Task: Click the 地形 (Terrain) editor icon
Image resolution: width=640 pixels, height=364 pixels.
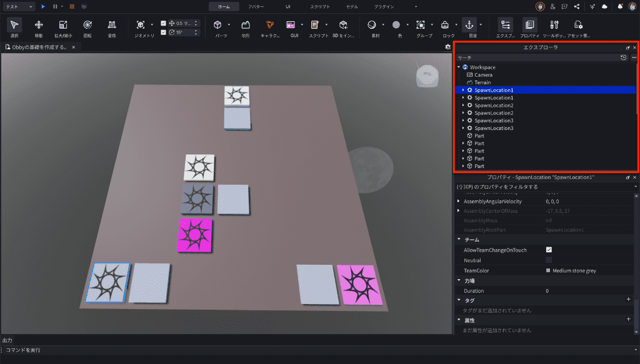Action: 246,25
